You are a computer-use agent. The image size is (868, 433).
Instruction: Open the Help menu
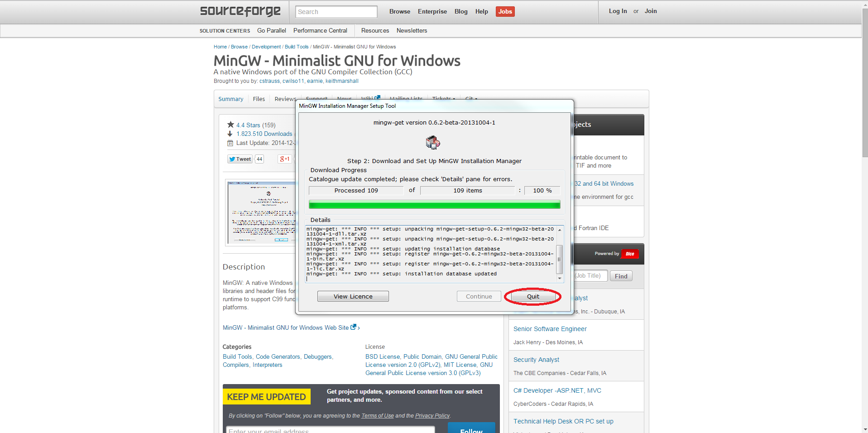pos(482,11)
